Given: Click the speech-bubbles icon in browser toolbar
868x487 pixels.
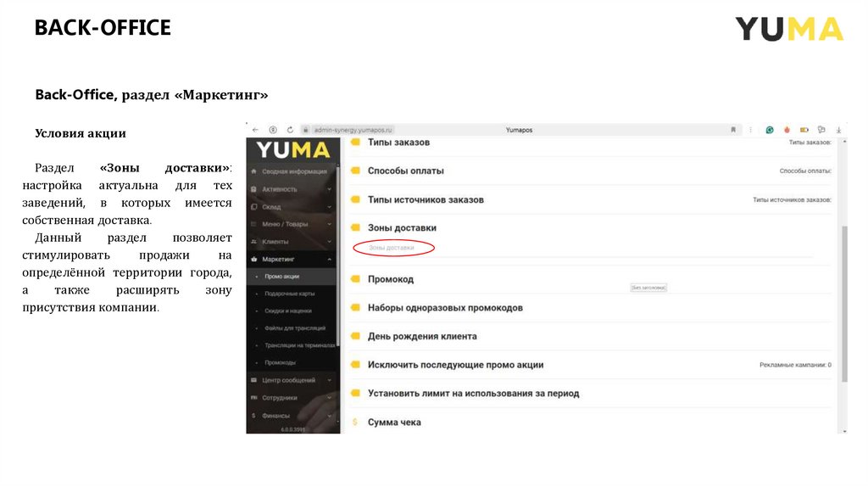Looking at the screenshot, I should point(821,130).
